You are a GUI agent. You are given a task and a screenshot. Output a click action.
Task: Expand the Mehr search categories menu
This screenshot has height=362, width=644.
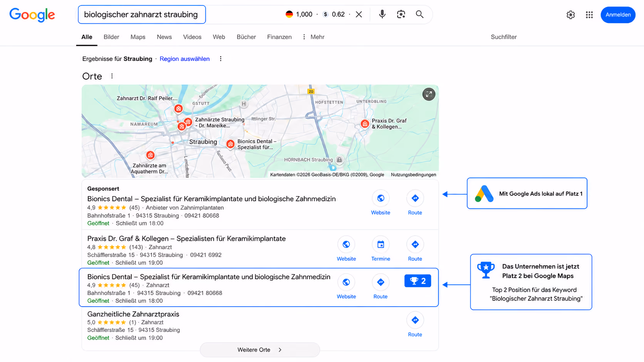click(314, 37)
